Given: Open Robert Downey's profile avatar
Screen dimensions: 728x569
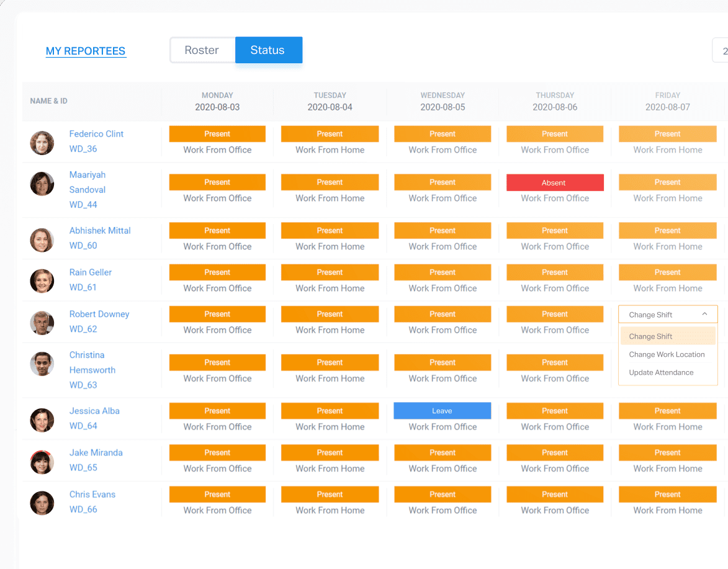Looking at the screenshot, I should tap(42, 323).
